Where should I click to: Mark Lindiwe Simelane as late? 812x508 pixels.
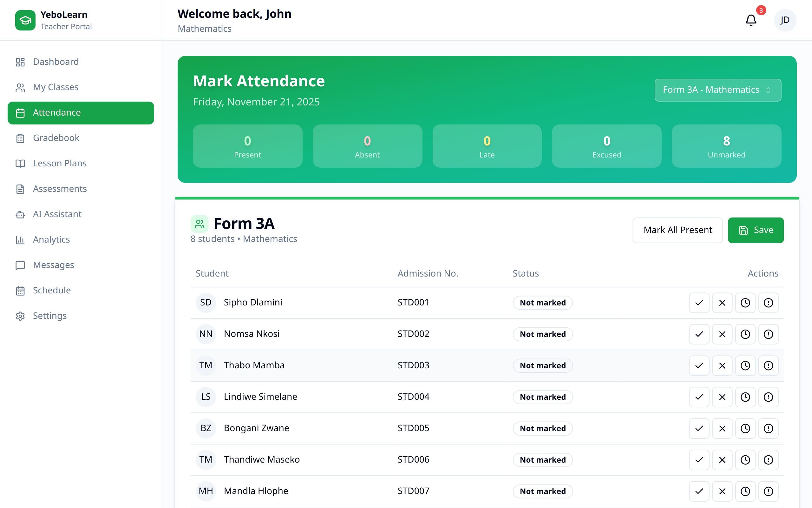(745, 397)
